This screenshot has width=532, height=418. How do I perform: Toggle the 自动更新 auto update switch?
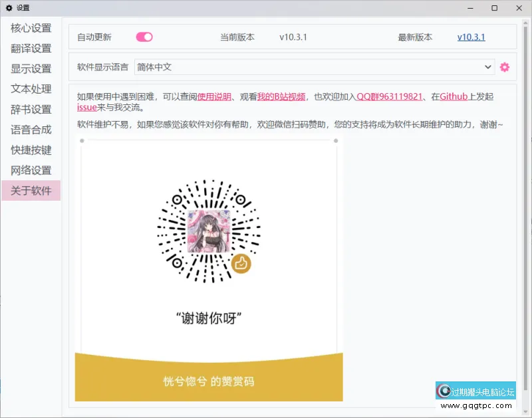[x=144, y=37]
